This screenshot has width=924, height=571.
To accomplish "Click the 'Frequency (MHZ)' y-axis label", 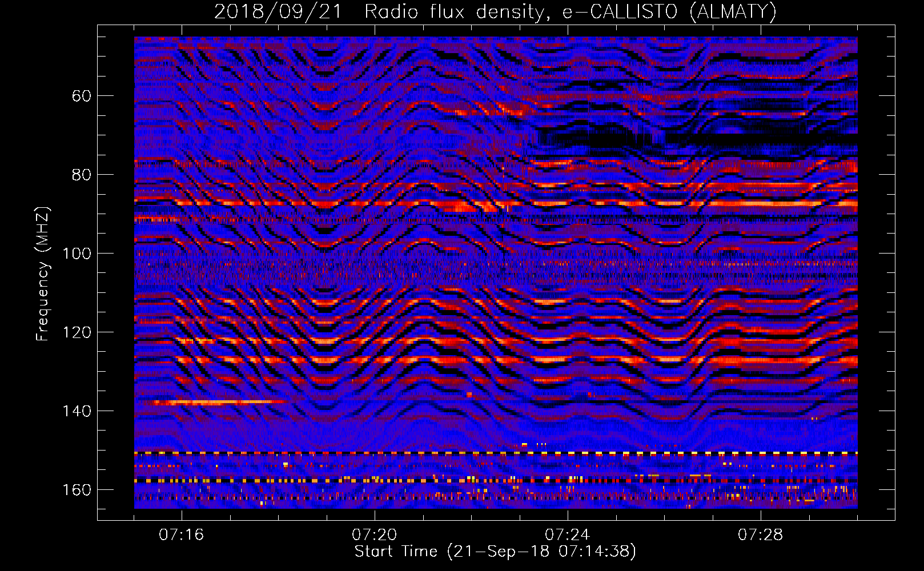I will [x=43, y=274].
